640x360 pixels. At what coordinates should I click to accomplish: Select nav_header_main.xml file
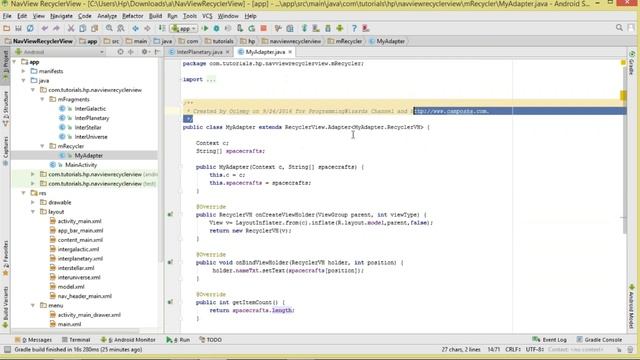tap(84, 296)
